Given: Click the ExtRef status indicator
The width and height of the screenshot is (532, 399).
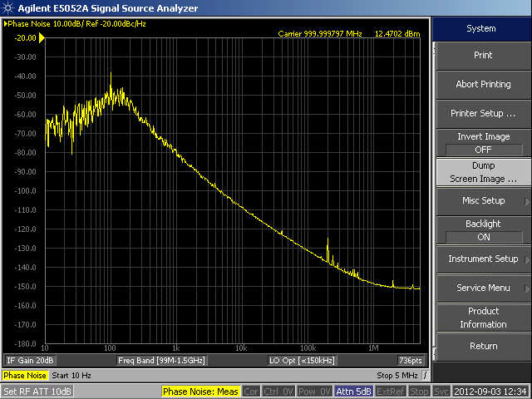Looking at the screenshot, I should 391,392.
